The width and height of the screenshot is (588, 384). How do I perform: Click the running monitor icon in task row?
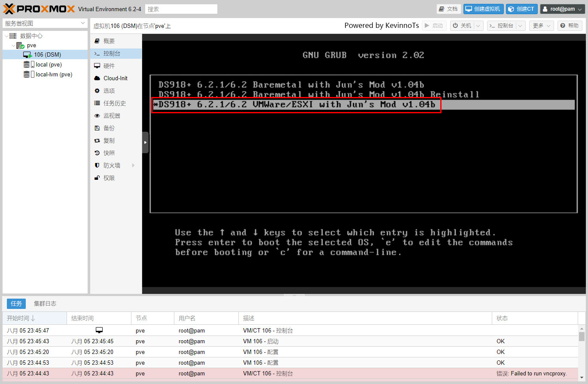99,330
